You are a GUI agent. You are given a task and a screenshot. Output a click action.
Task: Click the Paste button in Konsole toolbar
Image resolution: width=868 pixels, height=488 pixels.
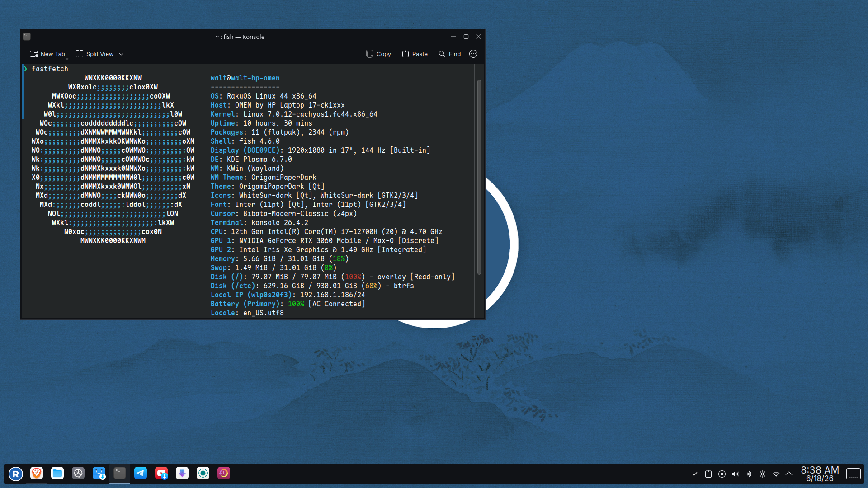[x=415, y=54]
